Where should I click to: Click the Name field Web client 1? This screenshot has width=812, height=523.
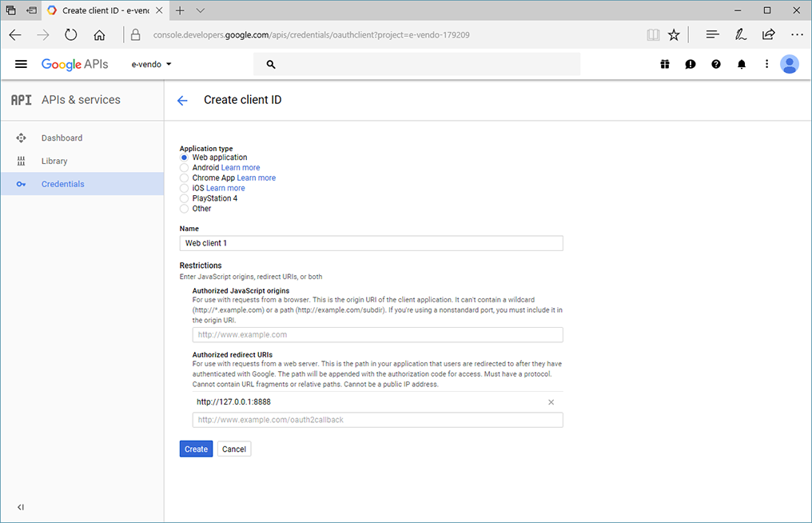click(x=372, y=243)
